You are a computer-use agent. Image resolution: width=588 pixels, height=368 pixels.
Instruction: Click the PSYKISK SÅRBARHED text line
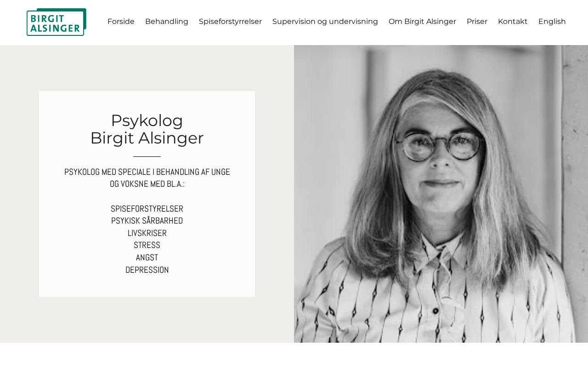click(x=147, y=220)
